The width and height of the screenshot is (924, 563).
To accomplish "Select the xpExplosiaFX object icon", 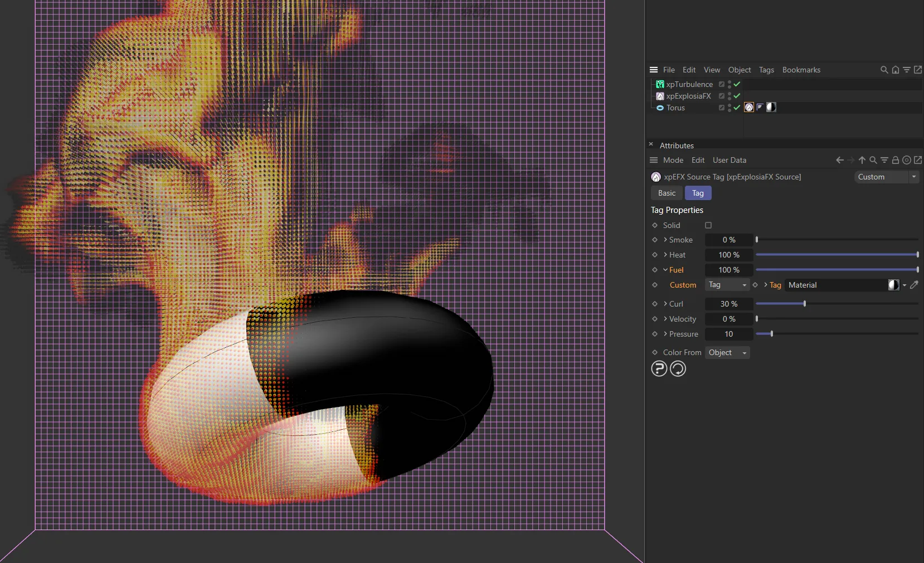I will pos(660,96).
